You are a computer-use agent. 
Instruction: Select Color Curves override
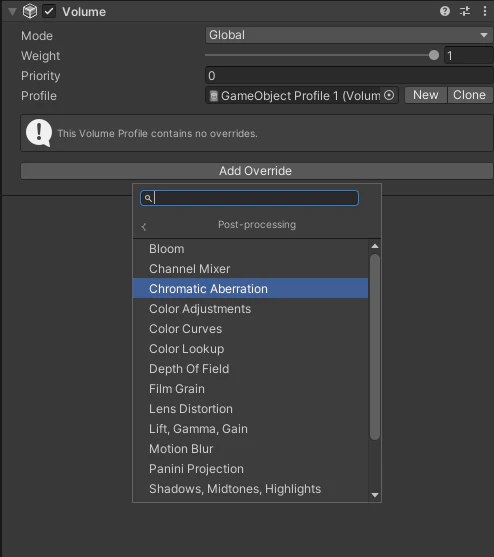coord(250,329)
